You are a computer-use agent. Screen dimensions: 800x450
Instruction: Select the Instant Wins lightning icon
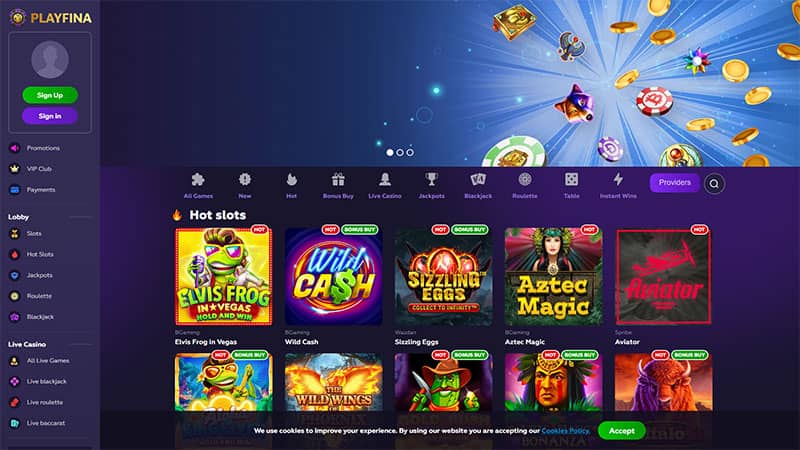tap(618, 185)
